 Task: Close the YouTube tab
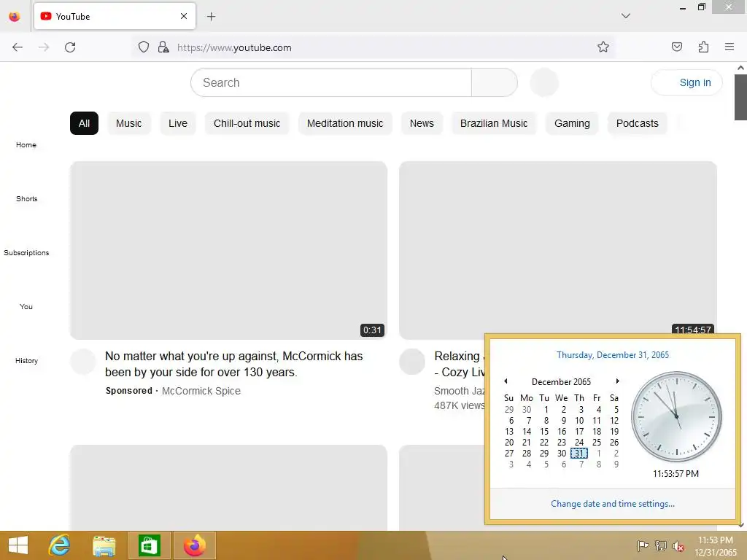coord(184,16)
